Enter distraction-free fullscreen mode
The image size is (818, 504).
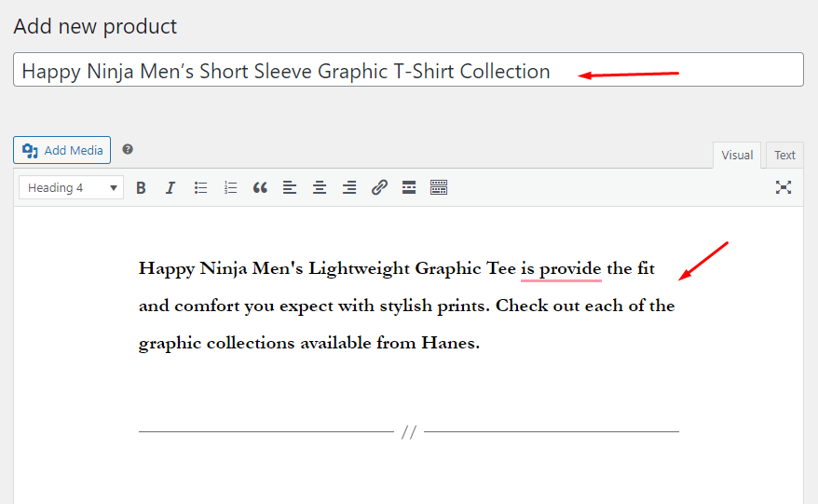tap(783, 187)
